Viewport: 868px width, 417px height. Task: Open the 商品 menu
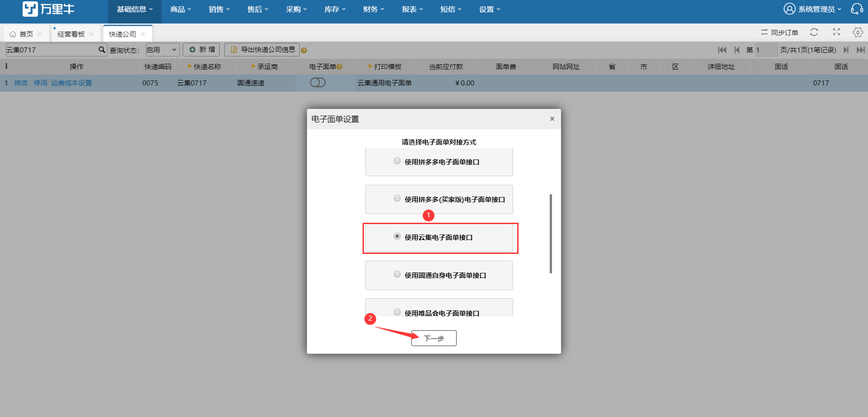pos(180,9)
